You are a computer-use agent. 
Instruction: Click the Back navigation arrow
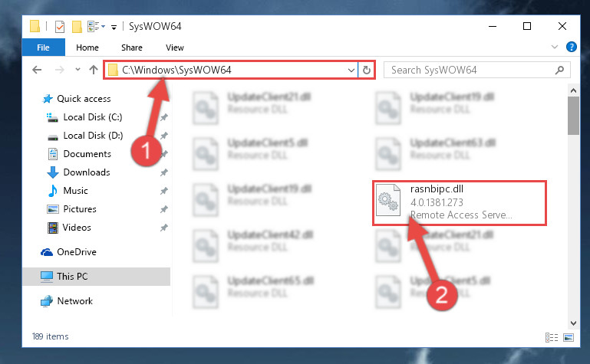(37, 70)
